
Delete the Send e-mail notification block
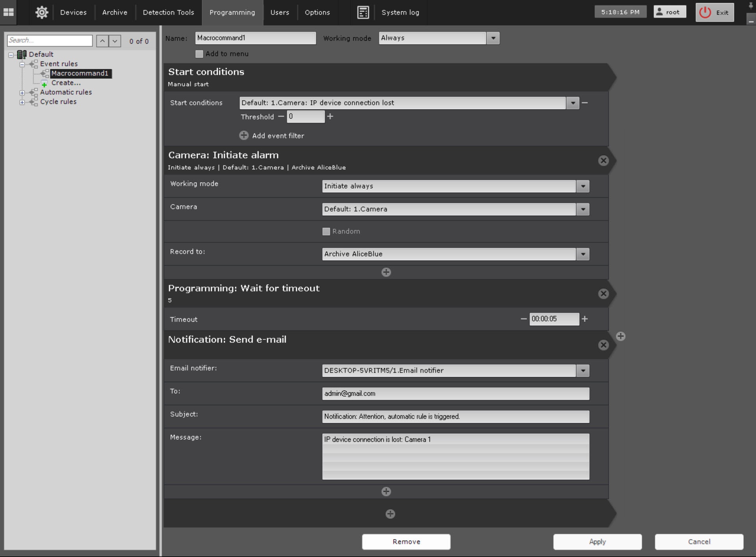click(603, 345)
